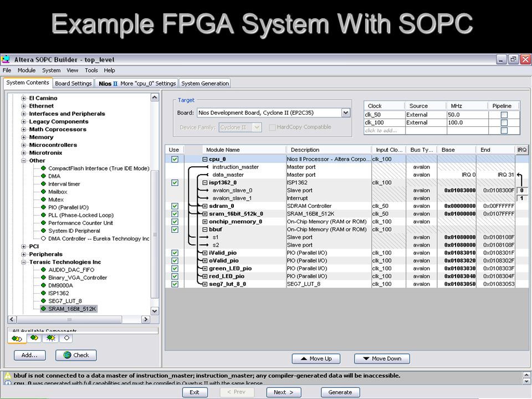This screenshot has width=532, height=399.
Task: Select the starburst component filter icon
Action: [x=51, y=338]
